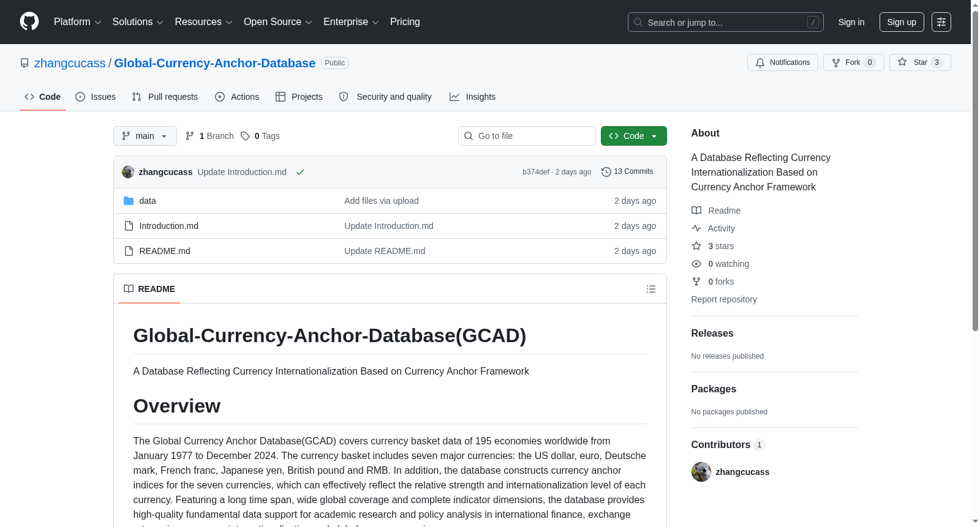This screenshot has width=980, height=527.
Task: Expand the Solutions menu
Action: point(138,22)
